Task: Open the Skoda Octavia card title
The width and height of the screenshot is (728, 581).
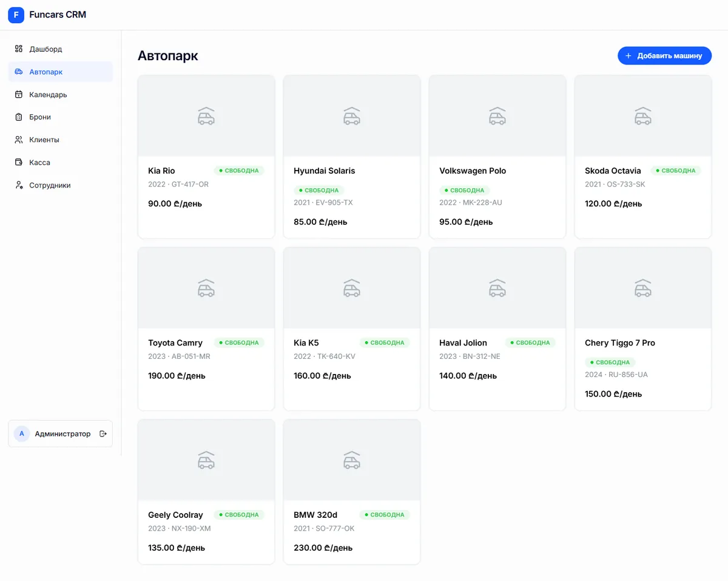Action: (x=613, y=171)
